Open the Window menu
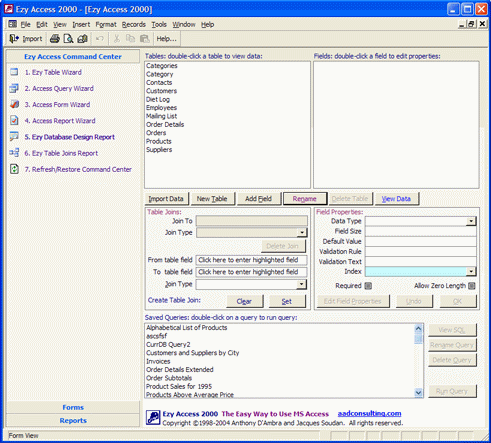 (x=184, y=25)
